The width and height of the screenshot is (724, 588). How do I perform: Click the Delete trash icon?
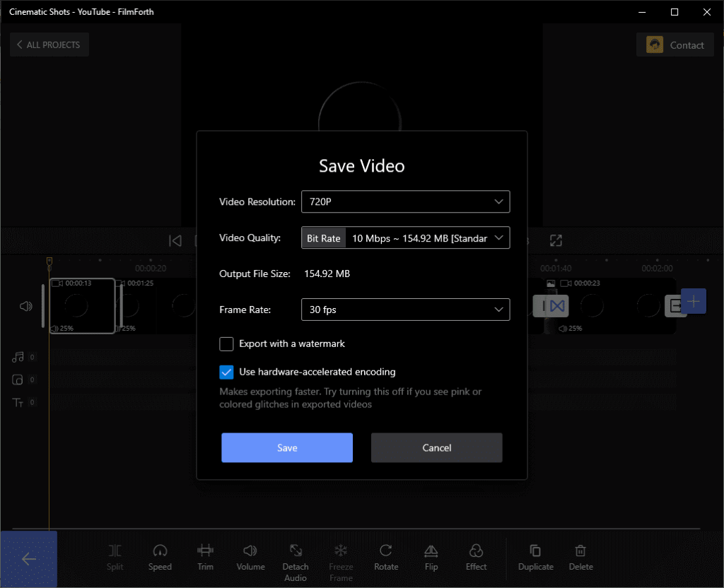pyautogui.click(x=580, y=551)
